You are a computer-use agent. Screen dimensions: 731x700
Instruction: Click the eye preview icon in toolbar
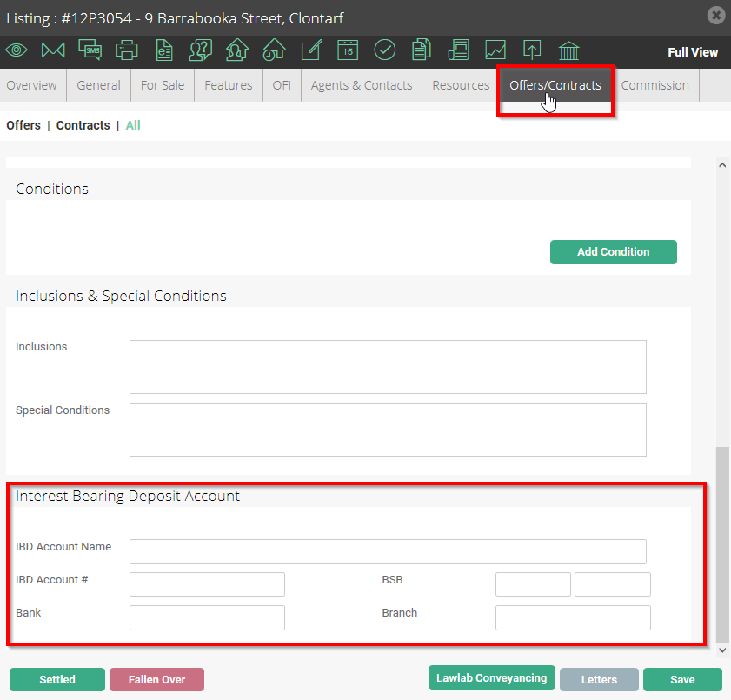[17, 50]
